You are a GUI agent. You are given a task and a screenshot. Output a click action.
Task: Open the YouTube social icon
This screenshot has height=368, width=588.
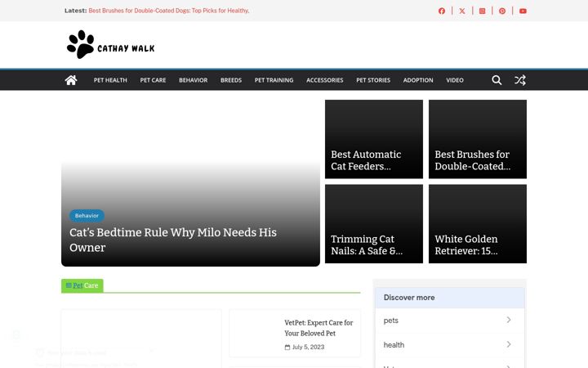click(x=523, y=11)
